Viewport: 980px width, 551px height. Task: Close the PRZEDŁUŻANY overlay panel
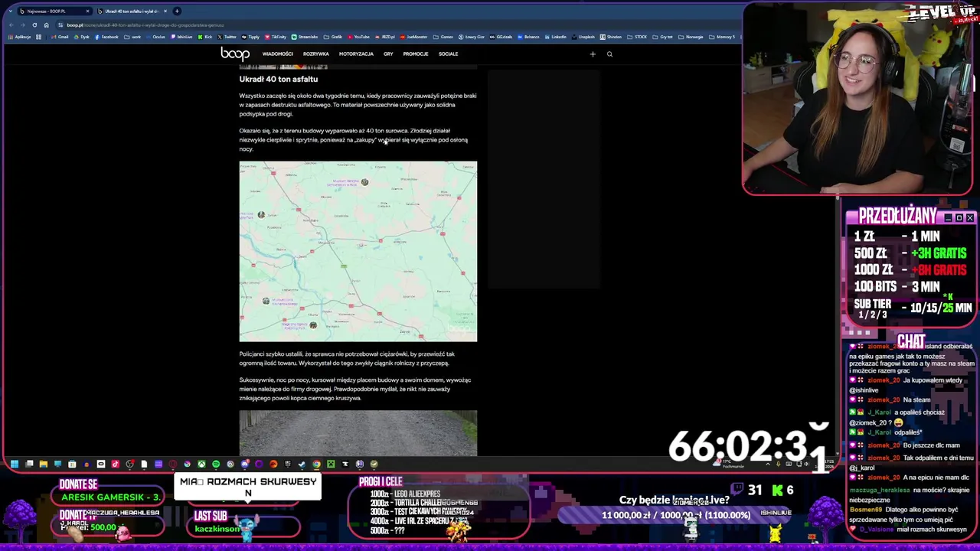click(x=970, y=218)
